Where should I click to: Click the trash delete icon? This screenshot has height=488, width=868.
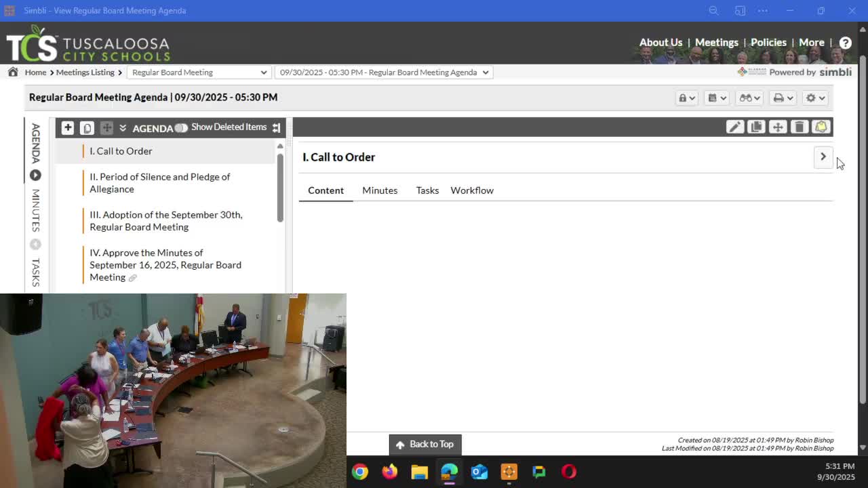coord(800,127)
